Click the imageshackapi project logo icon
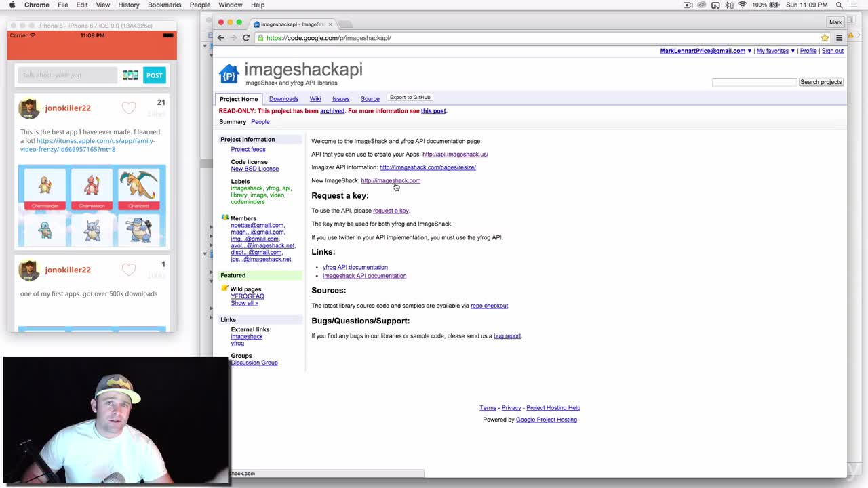868x488 pixels. [x=229, y=74]
